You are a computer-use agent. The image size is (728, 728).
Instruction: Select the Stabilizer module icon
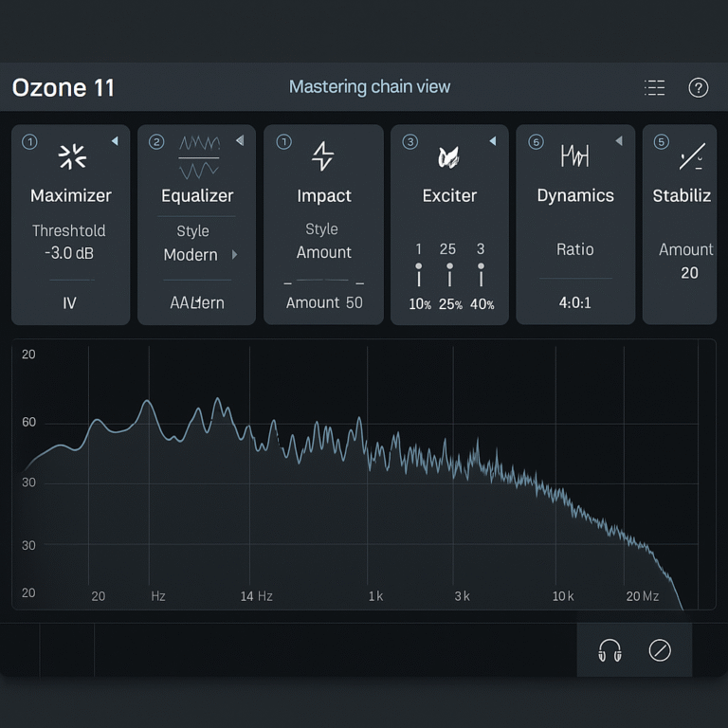692,156
